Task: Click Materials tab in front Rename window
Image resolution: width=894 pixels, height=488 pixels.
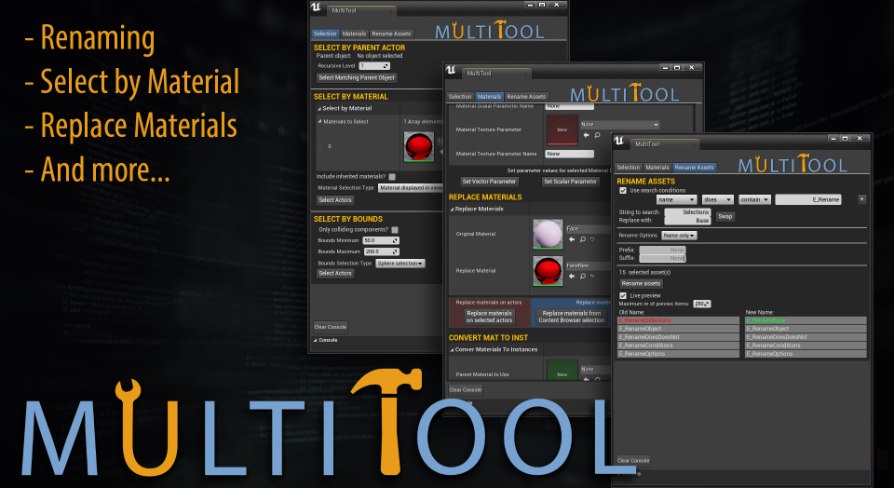Action: pos(657,167)
